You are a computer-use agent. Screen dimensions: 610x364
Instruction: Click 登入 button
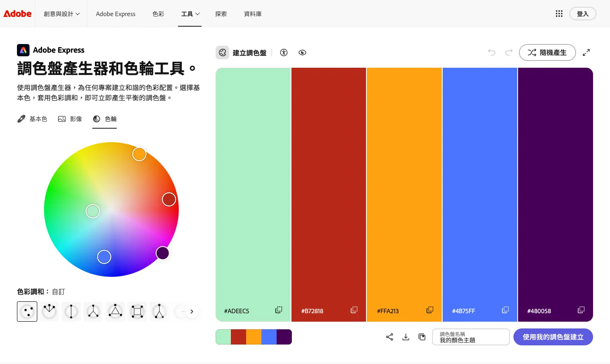pyautogui.click(x=583, y=14)
